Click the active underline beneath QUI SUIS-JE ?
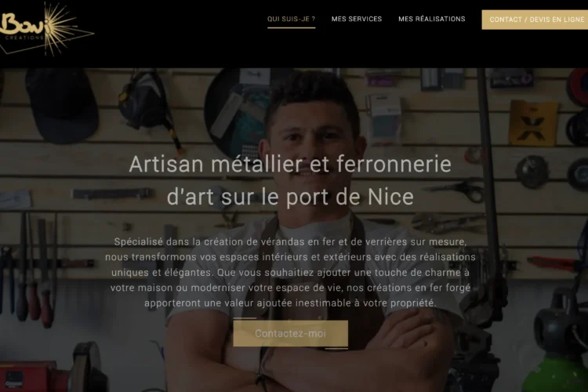Viewport: 588px width, 392px height. point(291,27)
